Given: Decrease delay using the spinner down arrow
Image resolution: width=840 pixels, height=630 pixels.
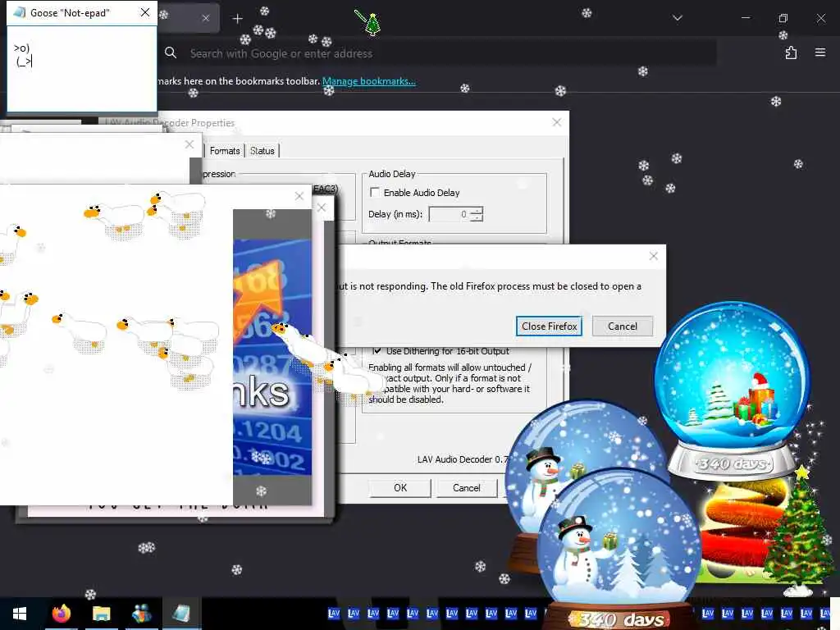Looking at the screenshot, I should point(477,218).
